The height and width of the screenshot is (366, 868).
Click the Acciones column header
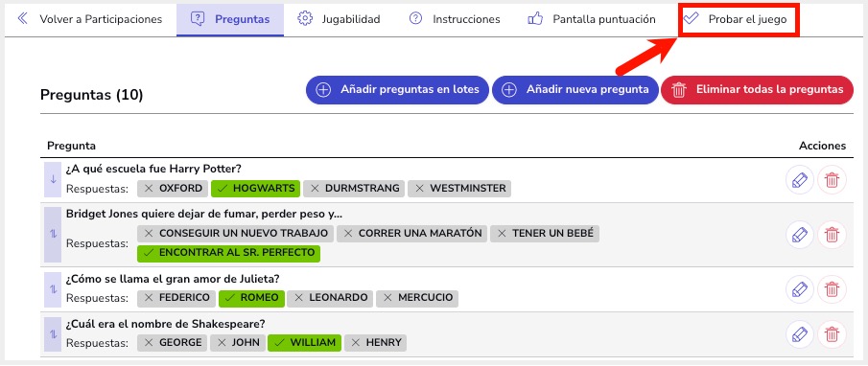click(x=823, y=146)
